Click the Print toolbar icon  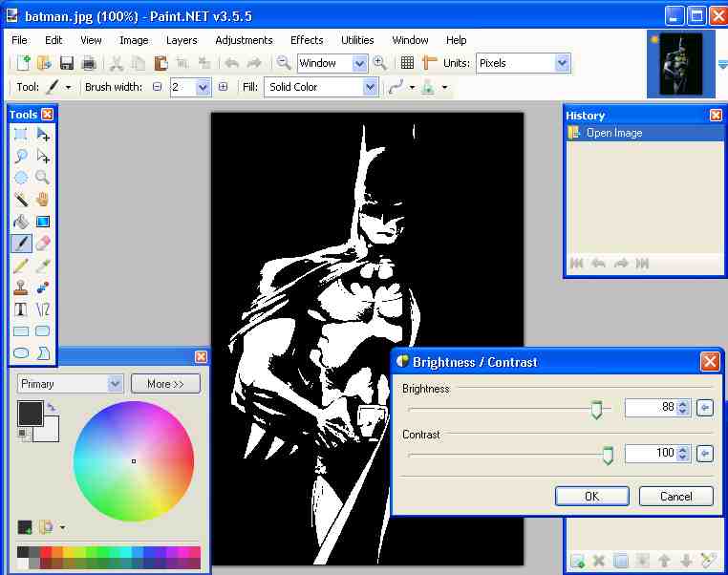click(89, 63)
